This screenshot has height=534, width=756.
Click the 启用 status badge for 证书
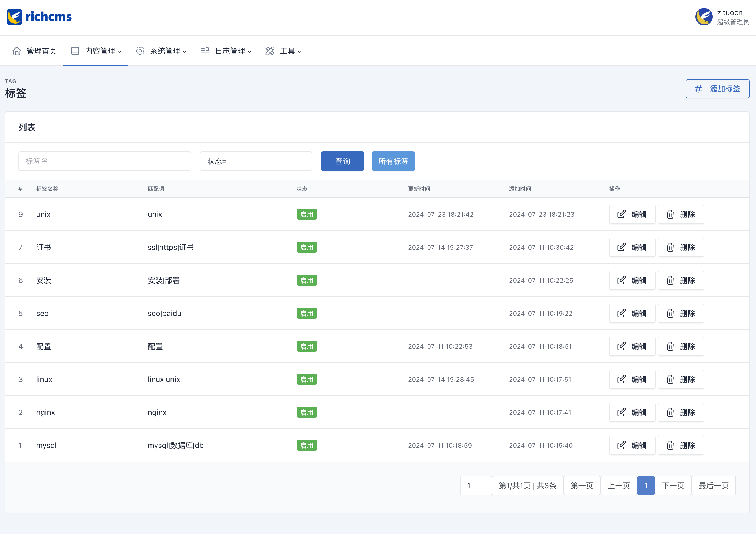tap(307, 247)
